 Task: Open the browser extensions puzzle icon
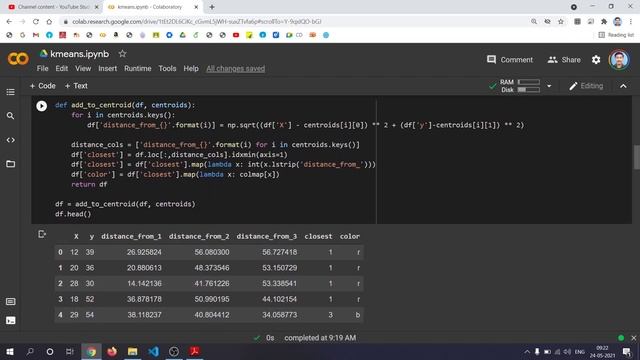604,21
